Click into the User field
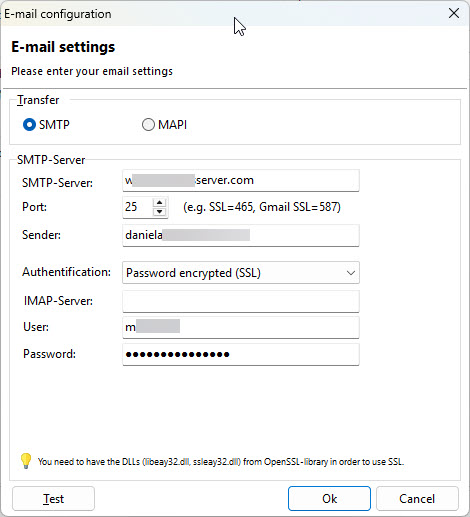Image resolution: width=470 pixels, height=517 pixels. click(x=241, y=327)
